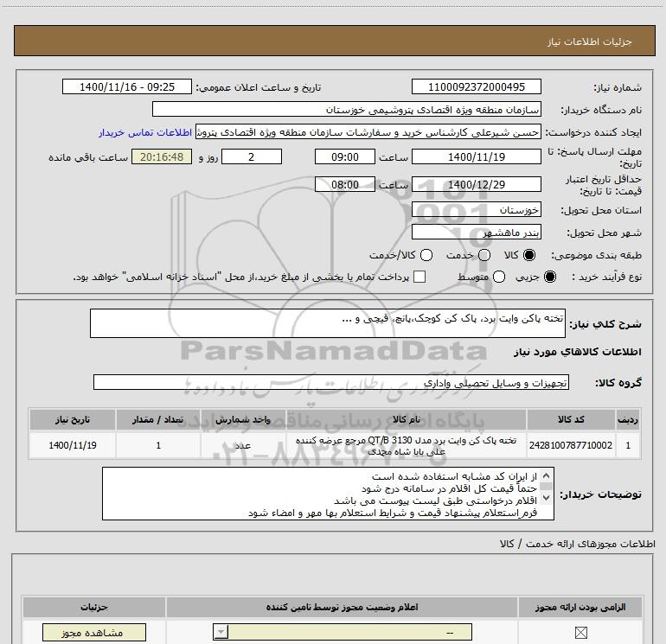
Task: Click the اطلاعات کالاهای مورد نیاز heading
Action: (578, 352)
